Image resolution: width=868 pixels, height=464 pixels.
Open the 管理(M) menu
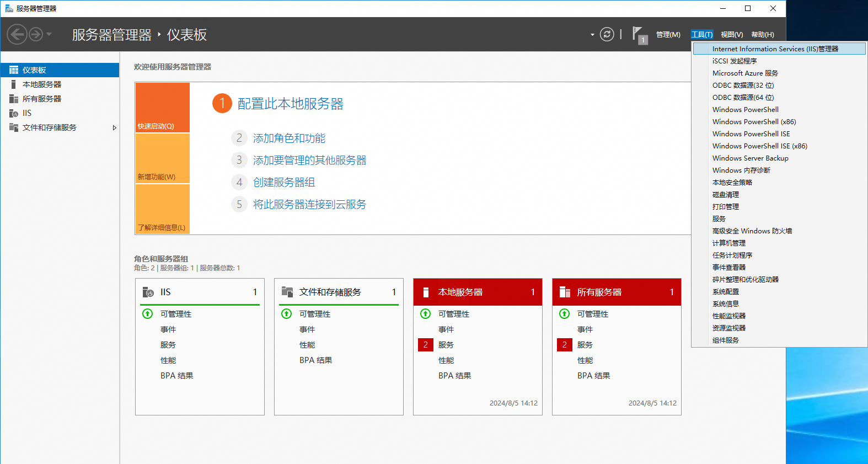[x=668, y=35]
